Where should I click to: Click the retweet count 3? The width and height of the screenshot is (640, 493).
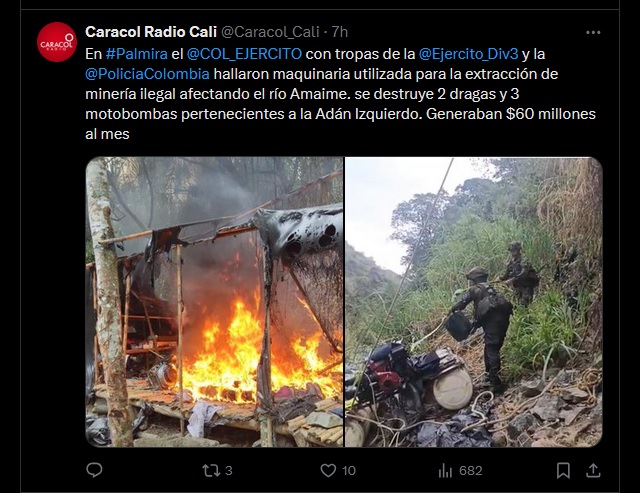click(x=229, y=471)
